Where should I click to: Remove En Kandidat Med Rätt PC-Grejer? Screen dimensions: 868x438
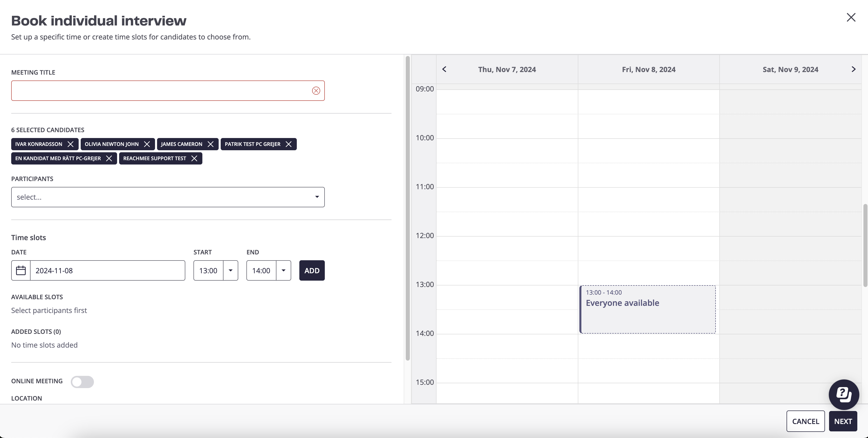(x=109, y=158)
